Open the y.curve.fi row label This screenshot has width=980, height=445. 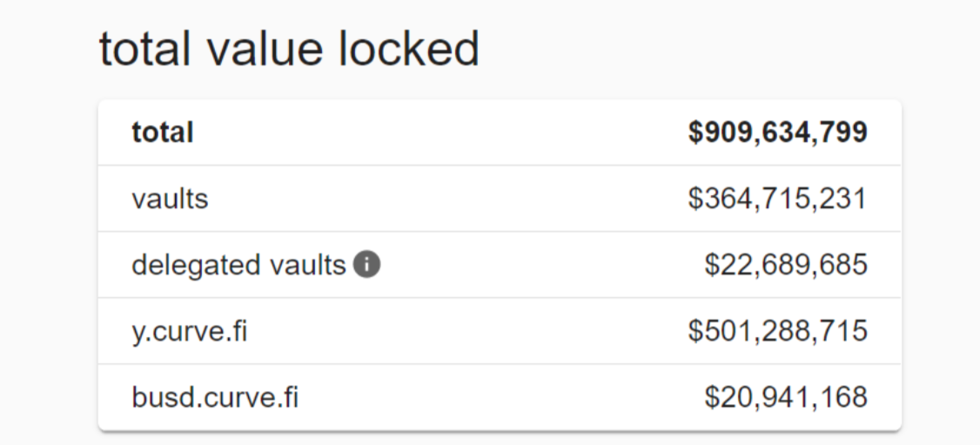[190, 331]
